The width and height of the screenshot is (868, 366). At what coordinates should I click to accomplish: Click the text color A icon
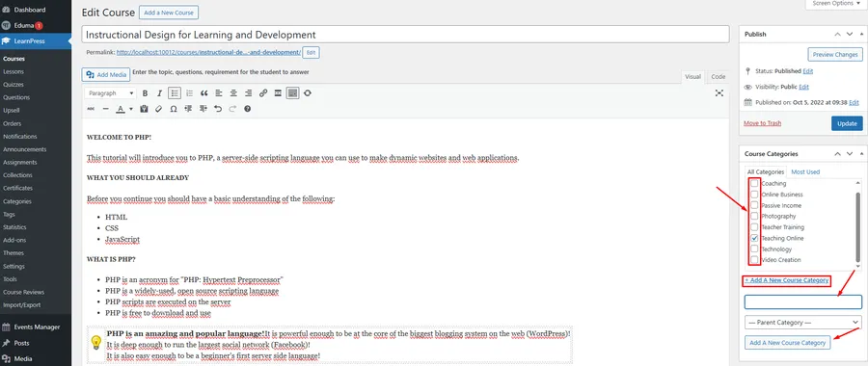click(121, 109)
